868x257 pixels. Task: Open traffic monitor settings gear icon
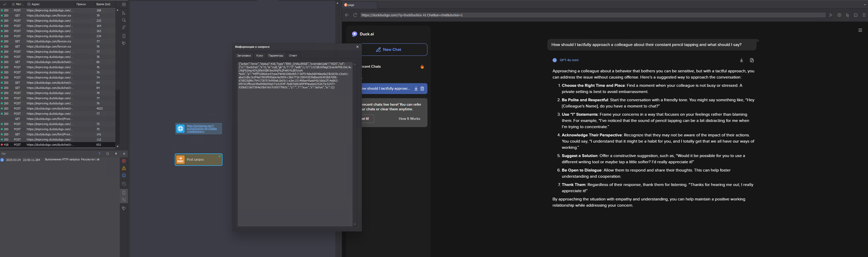(124, 4)
